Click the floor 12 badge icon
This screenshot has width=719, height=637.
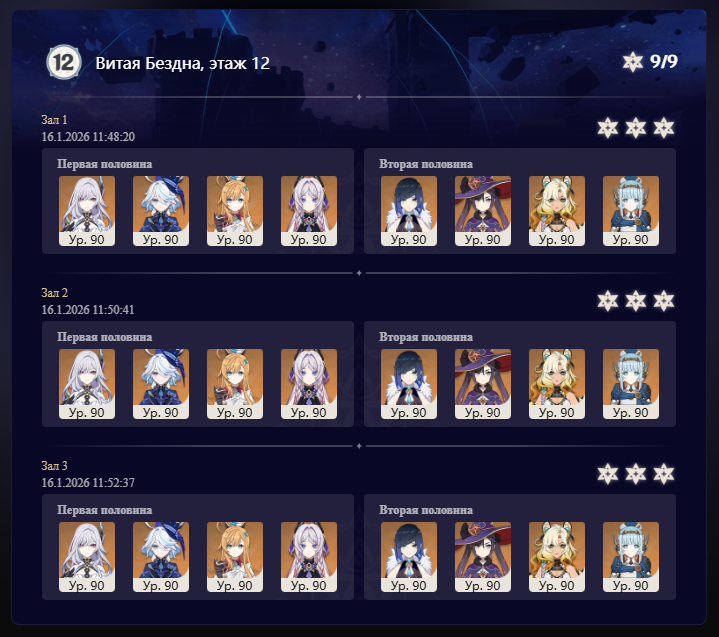[x=64, y=62]
